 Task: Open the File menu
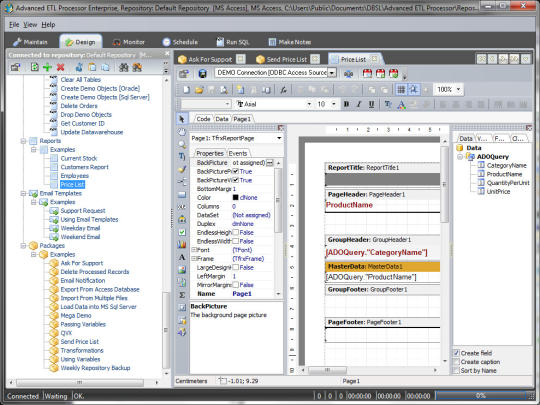point(14,25)
